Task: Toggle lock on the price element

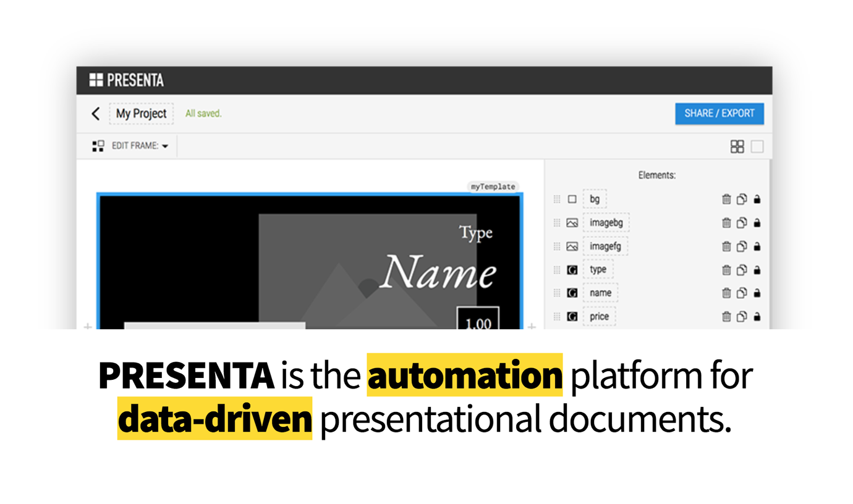Action: tap(757, 317)
